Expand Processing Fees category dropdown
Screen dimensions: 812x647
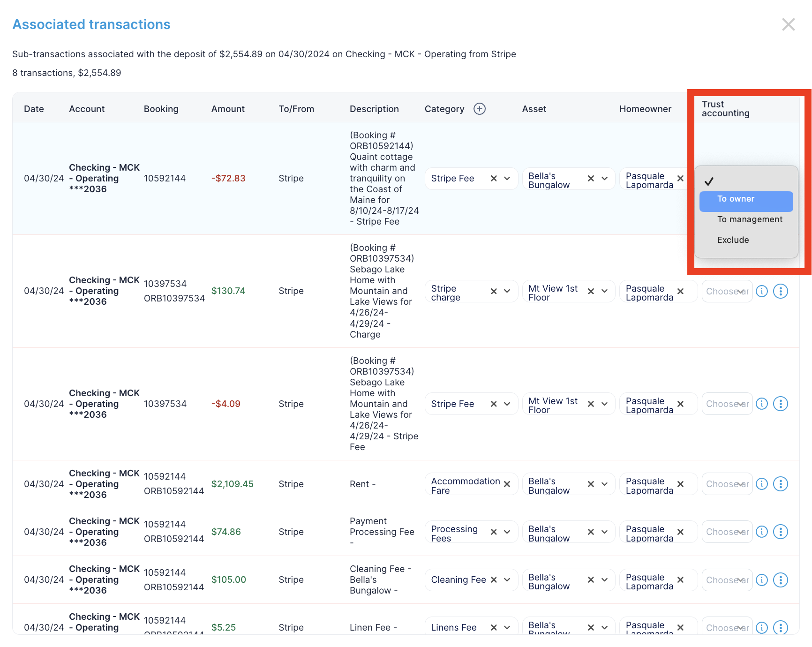point(507,532)
